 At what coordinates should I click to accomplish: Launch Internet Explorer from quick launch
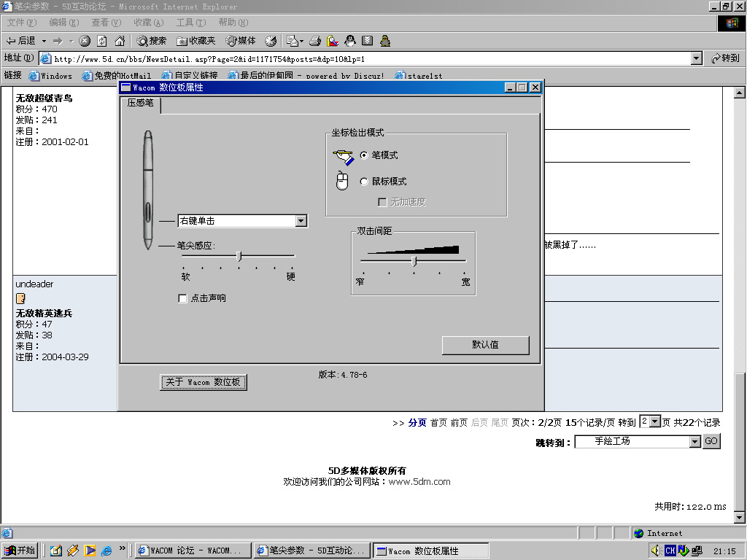(x=107, y=551)
